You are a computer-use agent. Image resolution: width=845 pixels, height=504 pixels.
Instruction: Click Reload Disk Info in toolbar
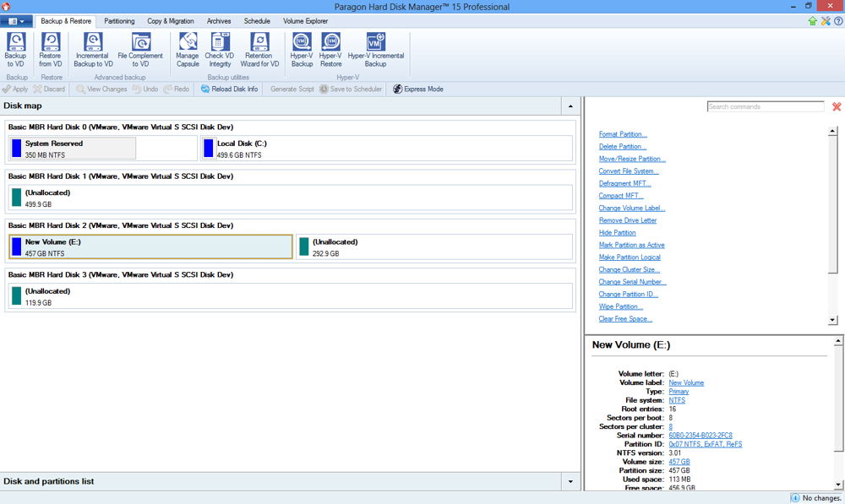229,89
